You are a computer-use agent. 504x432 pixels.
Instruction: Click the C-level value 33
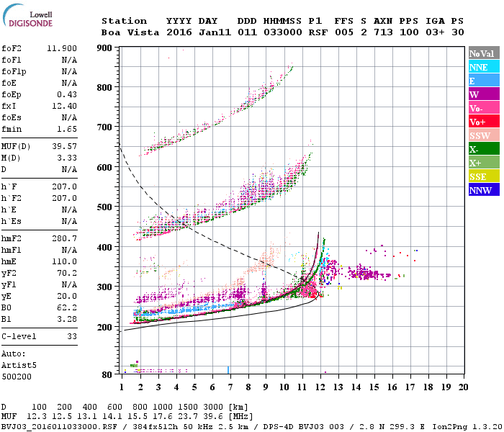point(72,336)
